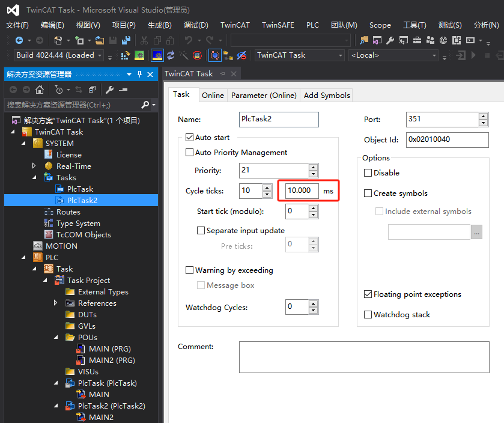Enable Warning by exceeding checkbox
The height and width of the screenshot is (423, 504).
(189, 270)
